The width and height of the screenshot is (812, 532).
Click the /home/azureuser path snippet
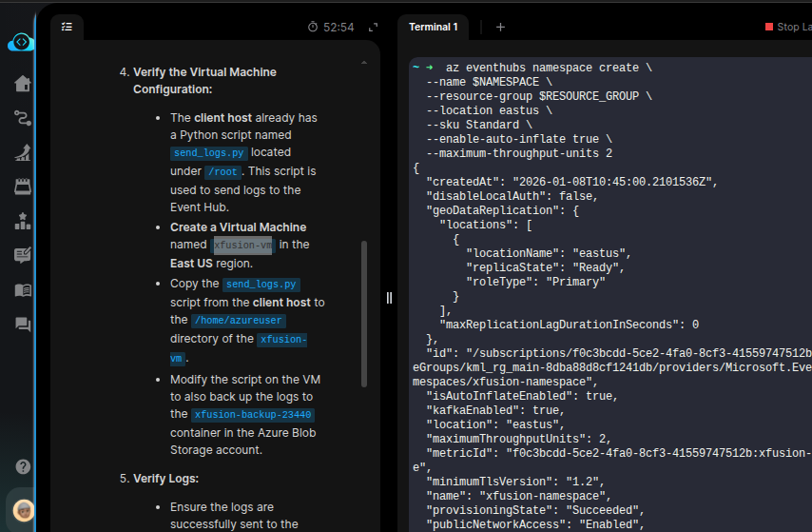point(238,321)
